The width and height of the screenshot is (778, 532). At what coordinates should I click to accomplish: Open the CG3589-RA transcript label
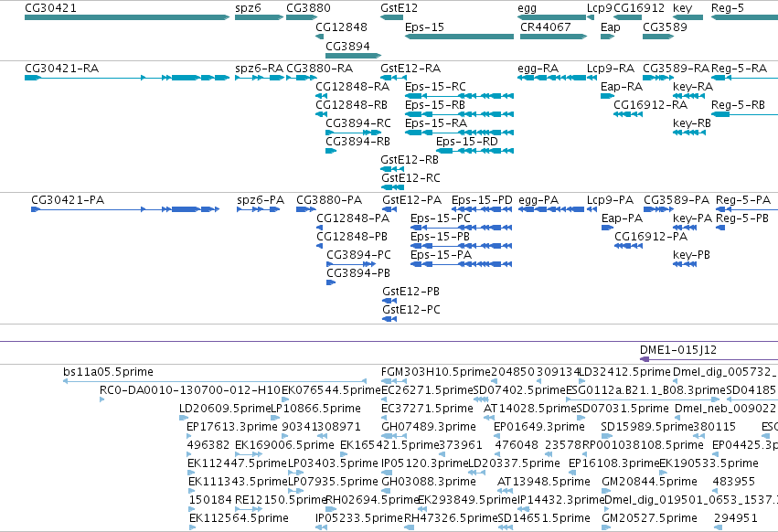677,69
